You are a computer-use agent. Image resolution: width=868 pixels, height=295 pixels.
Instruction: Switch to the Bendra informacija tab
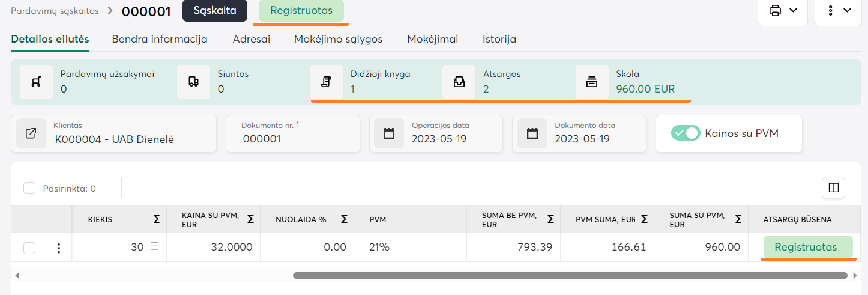(x=160, y=39)
